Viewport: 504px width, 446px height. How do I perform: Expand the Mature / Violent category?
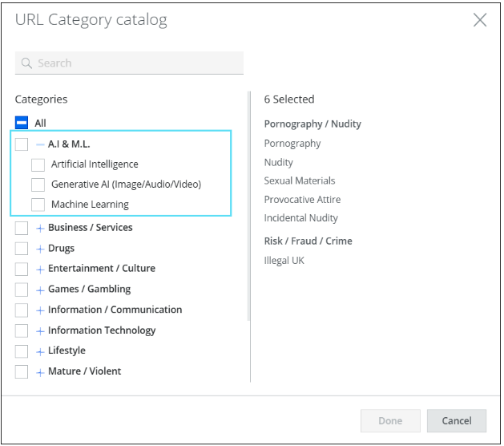pos(40,372)
